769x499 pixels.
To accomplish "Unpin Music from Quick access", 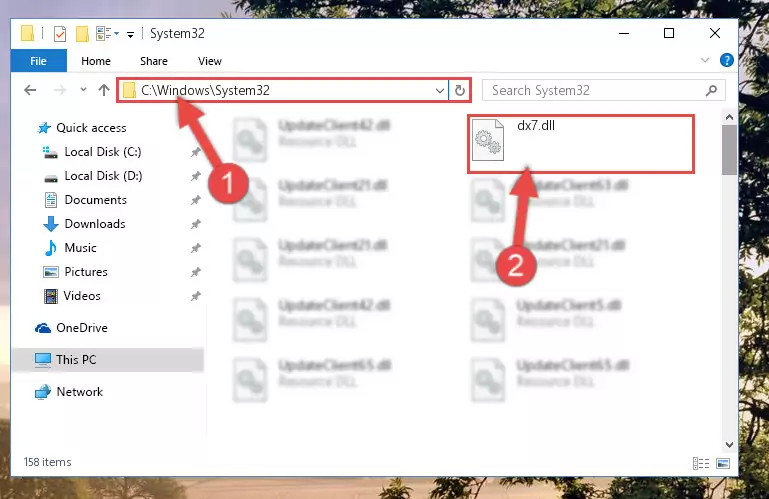I will (x=195, y=248).
